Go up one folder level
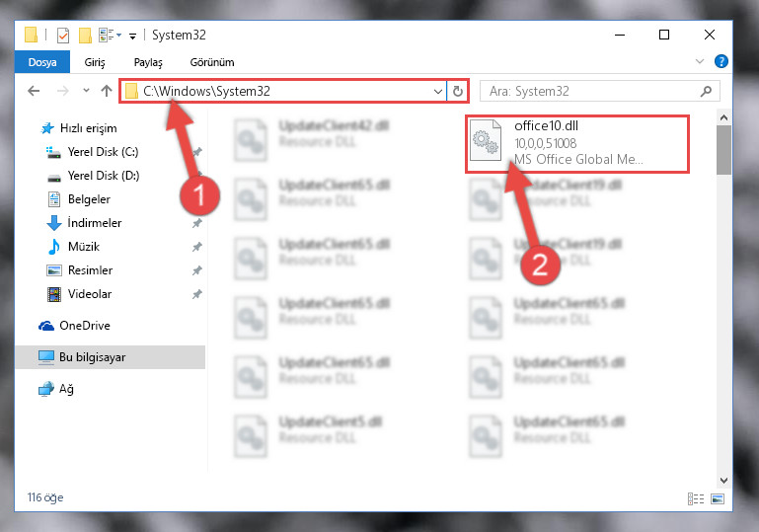 [x=107, y=91]
